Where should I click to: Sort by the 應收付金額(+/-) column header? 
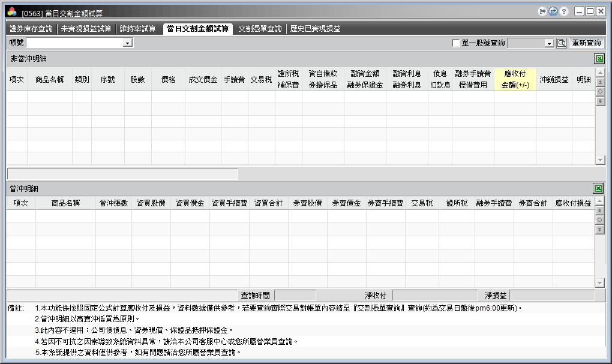[515, 79]
